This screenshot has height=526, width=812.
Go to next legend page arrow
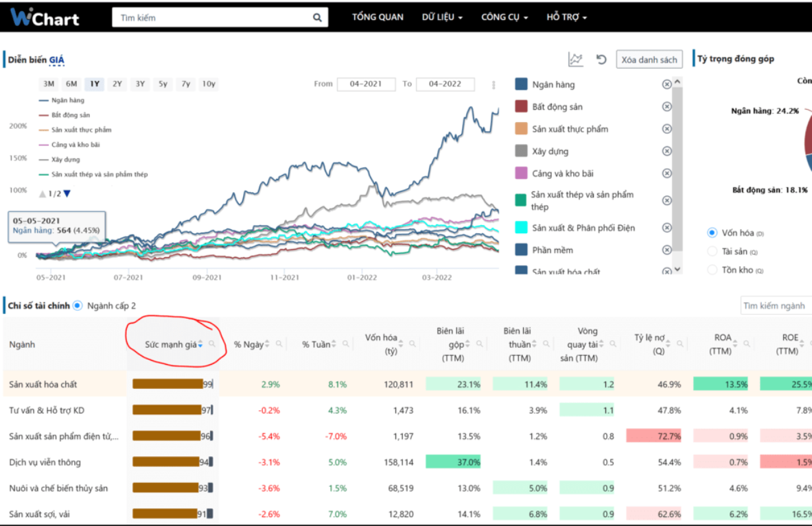tap(67, 194)
